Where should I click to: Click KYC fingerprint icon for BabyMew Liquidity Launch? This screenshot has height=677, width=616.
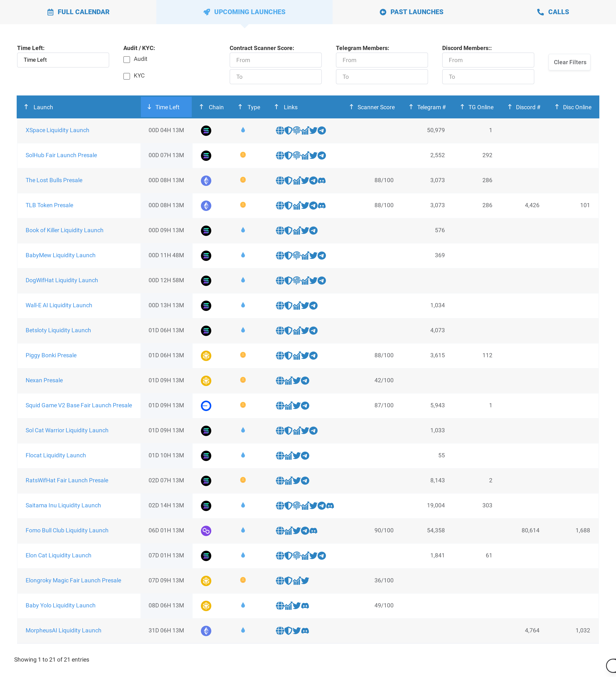(296, 256)
